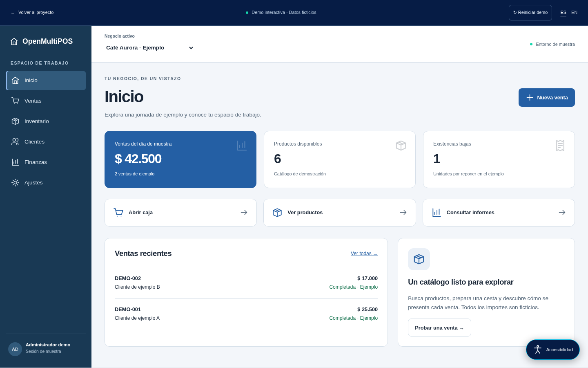Open Ver todas recent sales link
The width and height of the screenshot is (588, 368).
(x=364, y=254)
